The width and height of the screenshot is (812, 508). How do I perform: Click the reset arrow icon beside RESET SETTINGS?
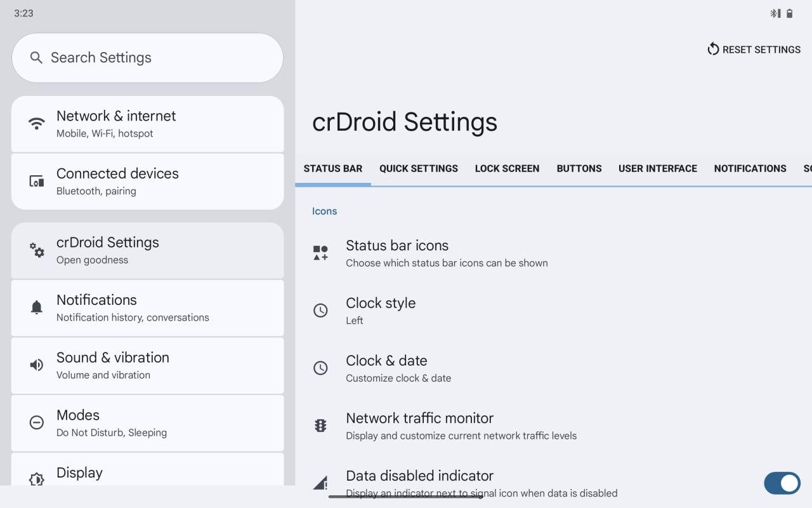click(713, 49)
